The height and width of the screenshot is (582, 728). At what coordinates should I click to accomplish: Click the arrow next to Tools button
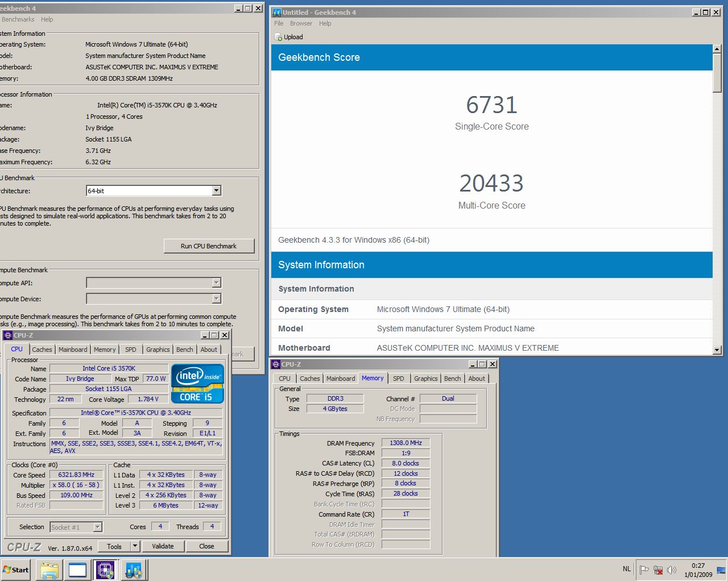pyautogui.click(x=135, y=546)
